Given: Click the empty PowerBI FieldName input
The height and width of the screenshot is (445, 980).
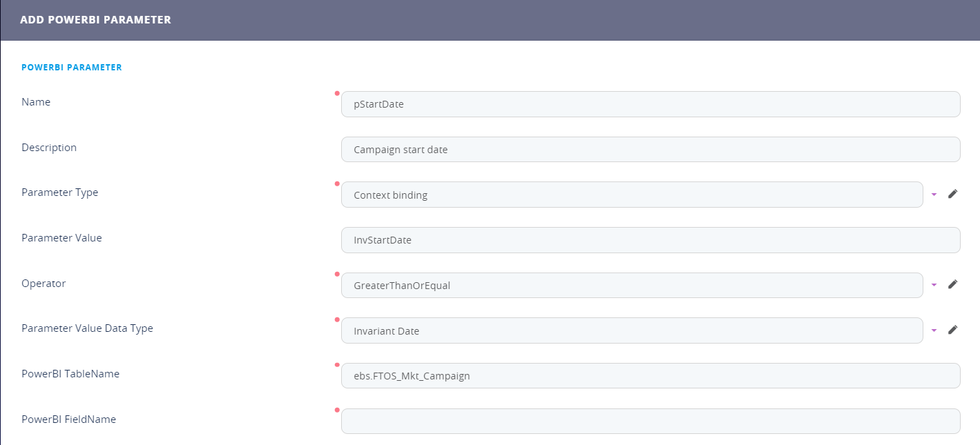Looking at the screenshot, I should (x=650, y=421).
